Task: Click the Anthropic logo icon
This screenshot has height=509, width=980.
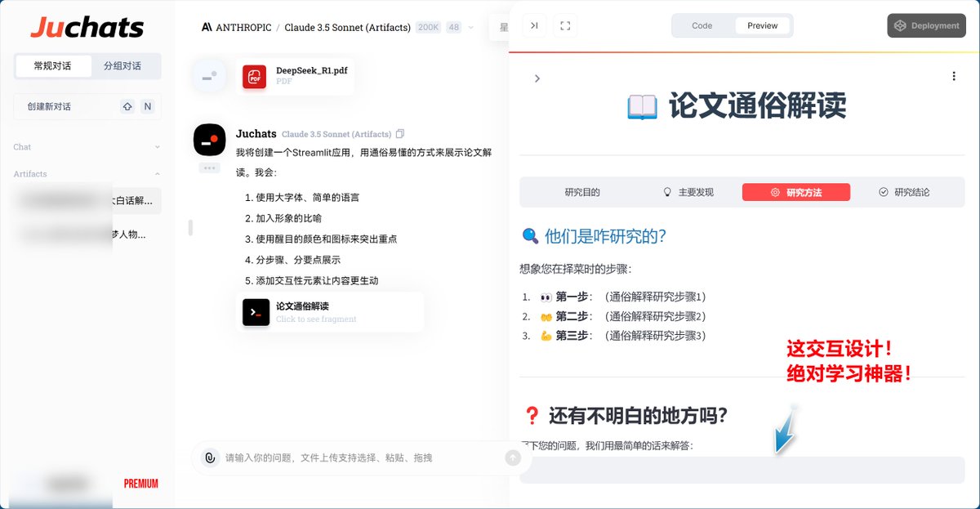Action: [207, 27]
